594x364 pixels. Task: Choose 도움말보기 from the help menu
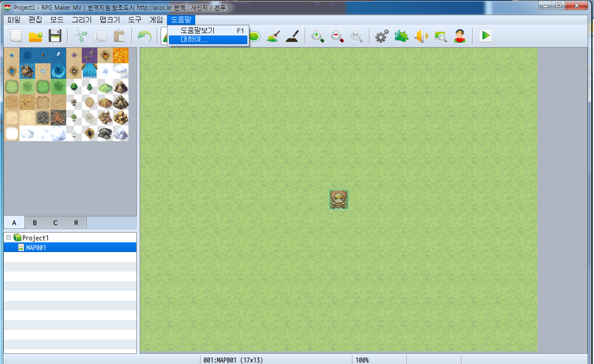[x=208, y=30]
